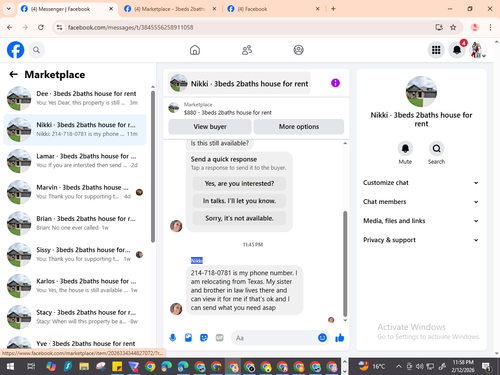Viewport: 500px width, 375px height.
Task: Open Marvin's conversation in the list
Action: click(75, 192)
